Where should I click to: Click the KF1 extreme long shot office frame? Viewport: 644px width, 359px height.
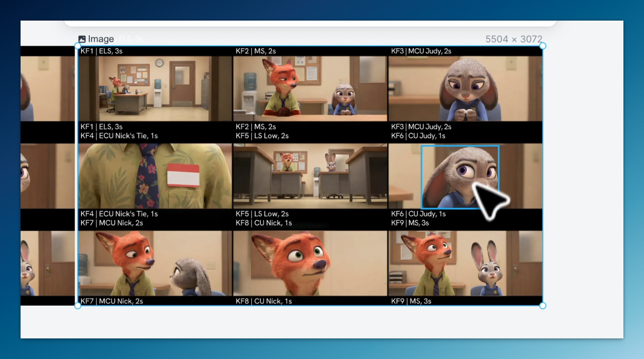point(155,89)
